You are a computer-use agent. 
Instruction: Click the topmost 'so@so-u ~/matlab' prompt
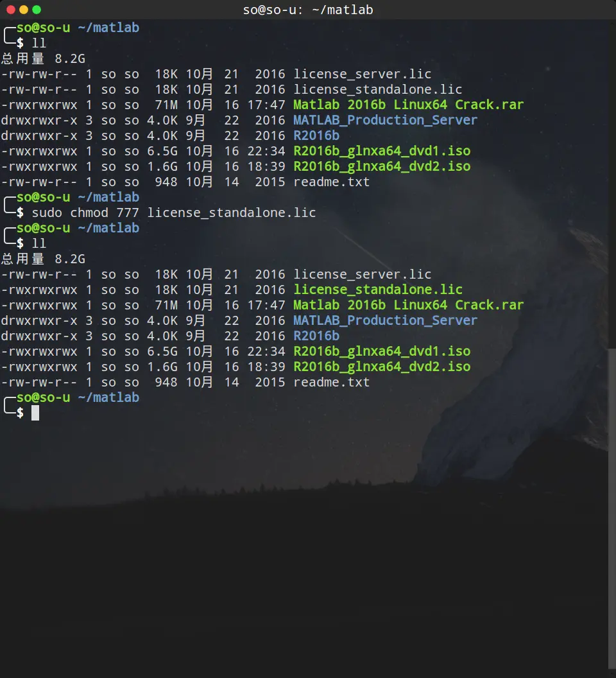(78, 28)
